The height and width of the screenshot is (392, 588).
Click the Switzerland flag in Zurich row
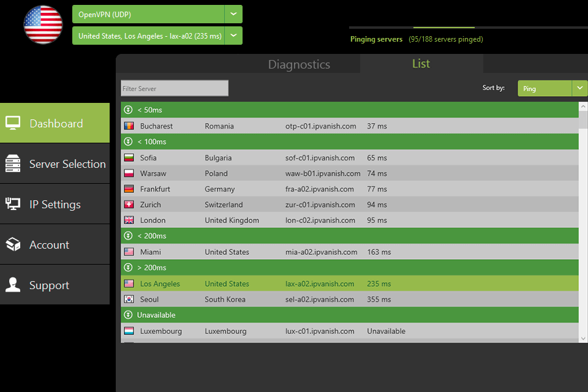(x=129, y=205)
